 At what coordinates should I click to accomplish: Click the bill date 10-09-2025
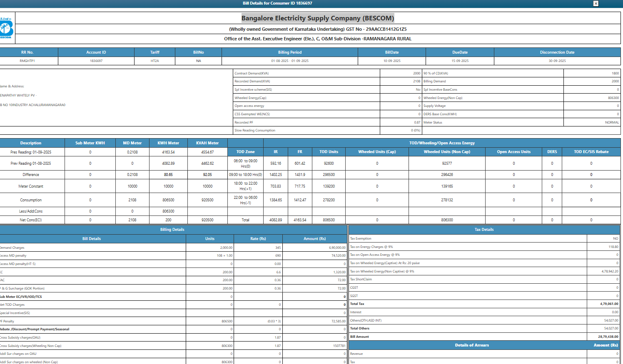[392, 61]
